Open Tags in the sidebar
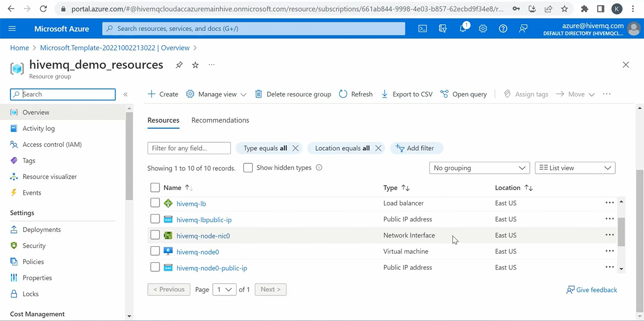 pos(29,161)
